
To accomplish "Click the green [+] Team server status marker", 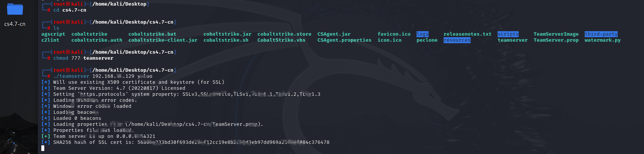I will pos(46,136).
